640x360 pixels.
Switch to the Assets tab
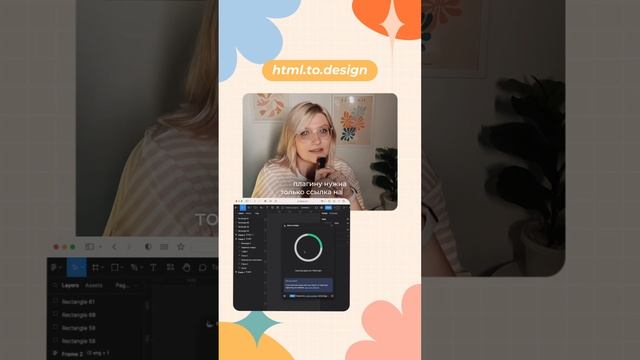pos(94,285)
